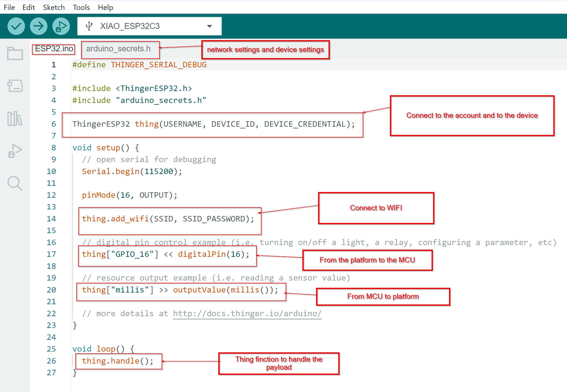567x392 pixels.
Task: Click the "millis" string in line 20
Action: pyautogui.click(x=130, y=290)
